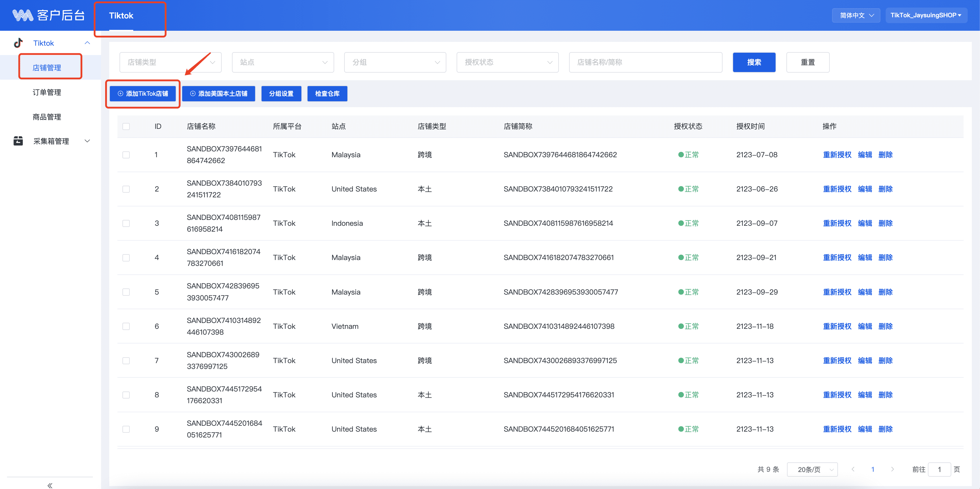Open the 店铺类型 dropdown
Image resolution: width=980 pixels, height=489 pixels.
170,62
